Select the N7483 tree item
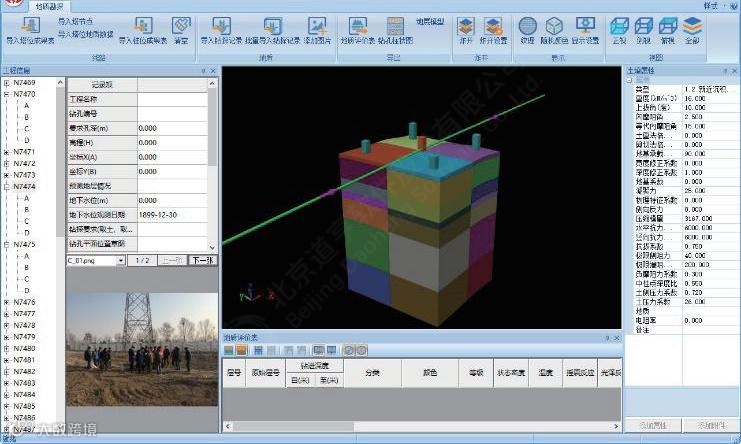The image size is (741, 444). tap(24, 383)
